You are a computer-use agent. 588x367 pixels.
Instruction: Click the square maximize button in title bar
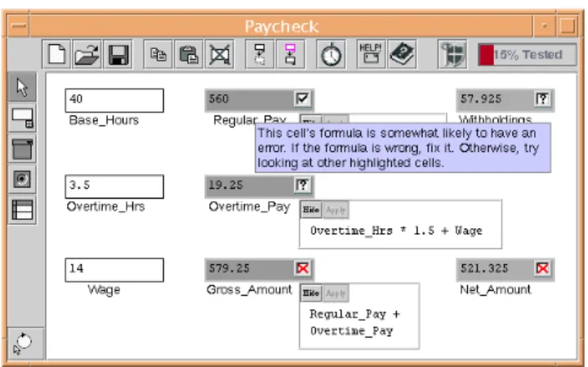(567, 26)
